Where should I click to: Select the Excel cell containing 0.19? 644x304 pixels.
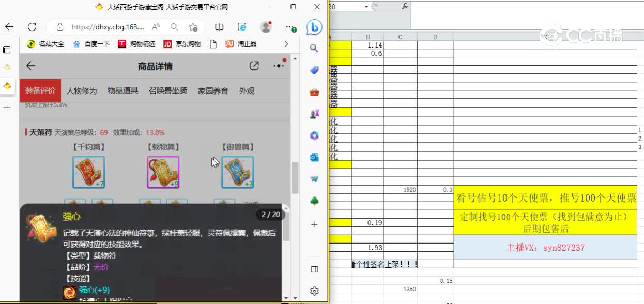pyautogui.click(x=367, y=223)
